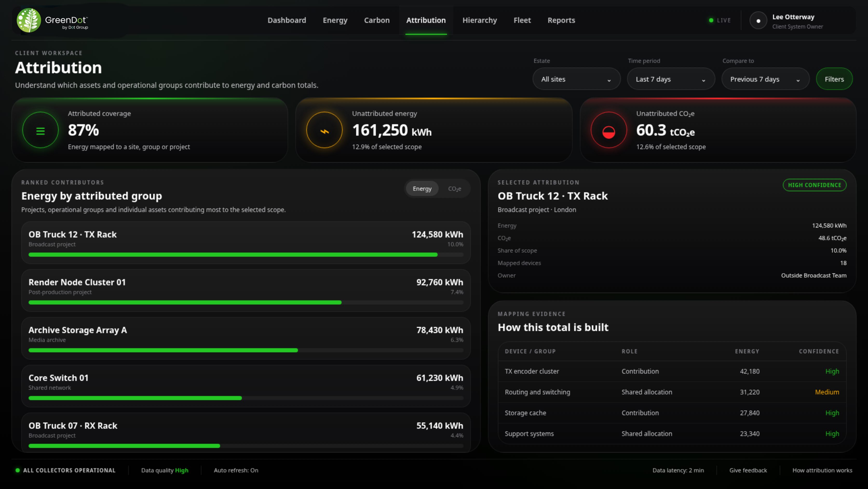Image resolution: width=868 pixels, height=489 pixels.
Task: Go to the Hierarchy tab
Action: pos(479,20)
